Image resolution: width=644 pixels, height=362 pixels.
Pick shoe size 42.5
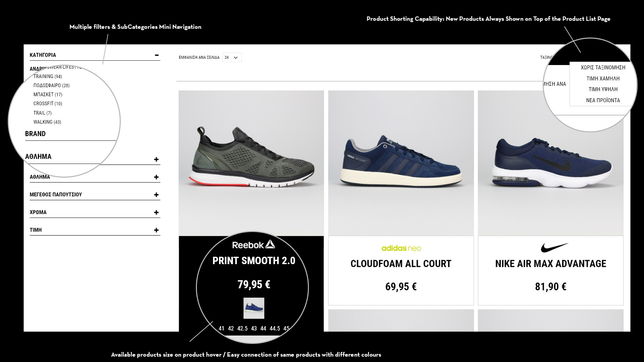242,328
